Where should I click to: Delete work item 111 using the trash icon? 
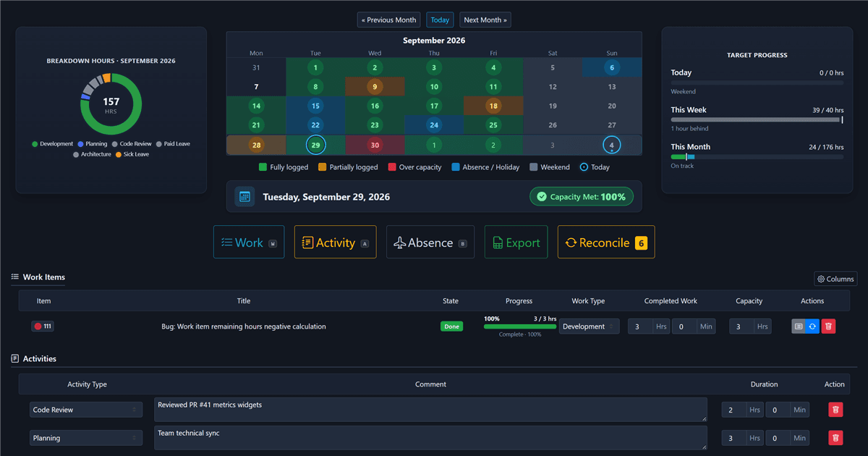coord(829,326)
